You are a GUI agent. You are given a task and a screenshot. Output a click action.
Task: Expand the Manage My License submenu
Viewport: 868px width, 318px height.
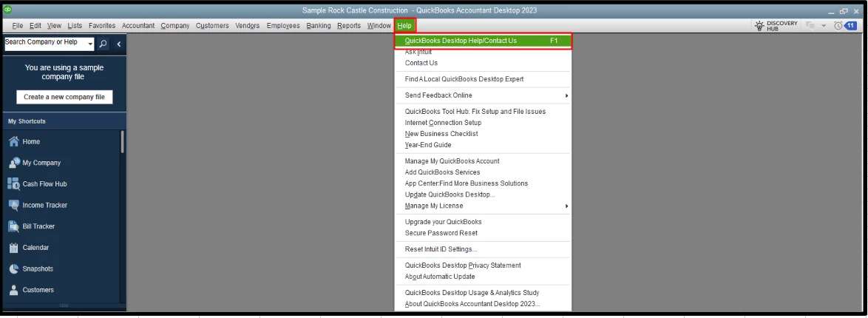(566, 206)
